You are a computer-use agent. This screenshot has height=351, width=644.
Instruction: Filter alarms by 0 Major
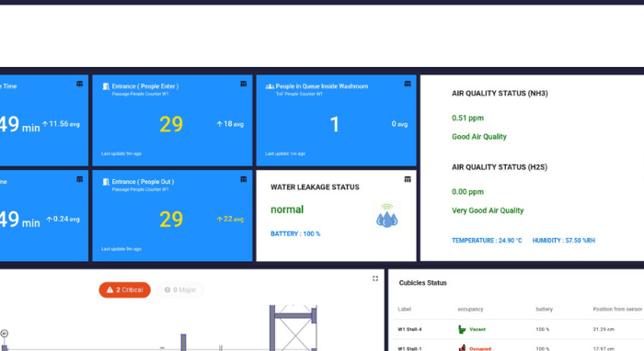click(x=180, y=290)
